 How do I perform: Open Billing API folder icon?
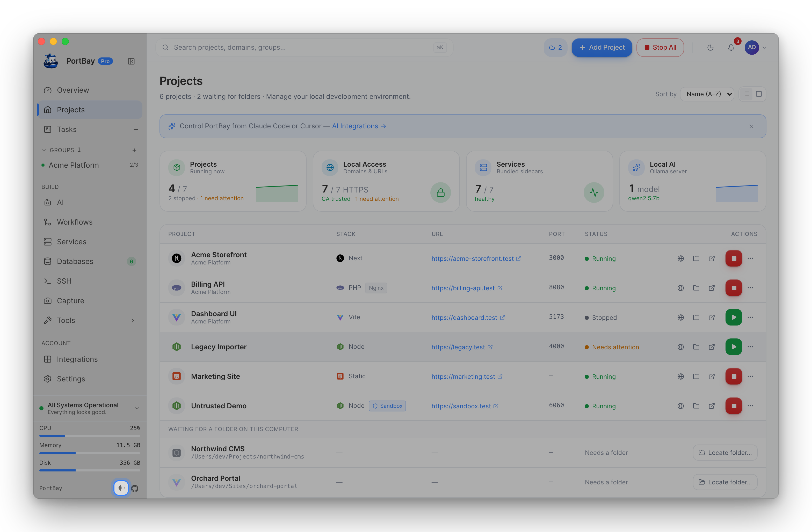coord(696,288)
